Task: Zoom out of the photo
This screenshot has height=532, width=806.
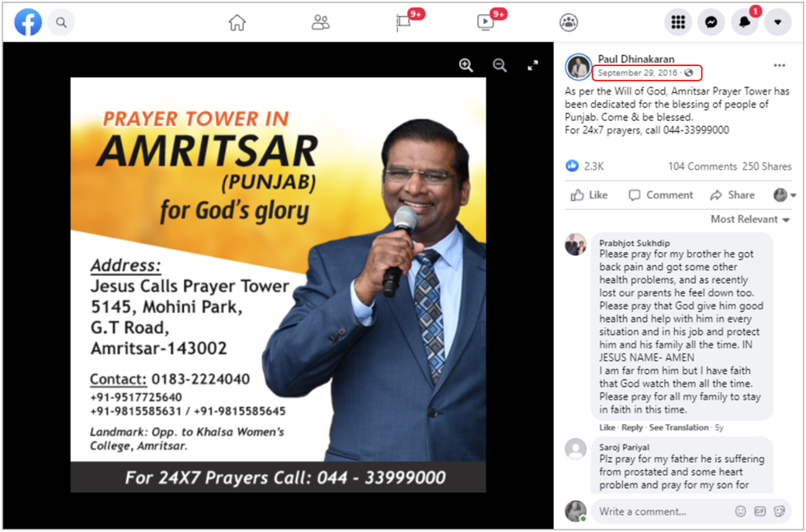Action: [499, 65]
